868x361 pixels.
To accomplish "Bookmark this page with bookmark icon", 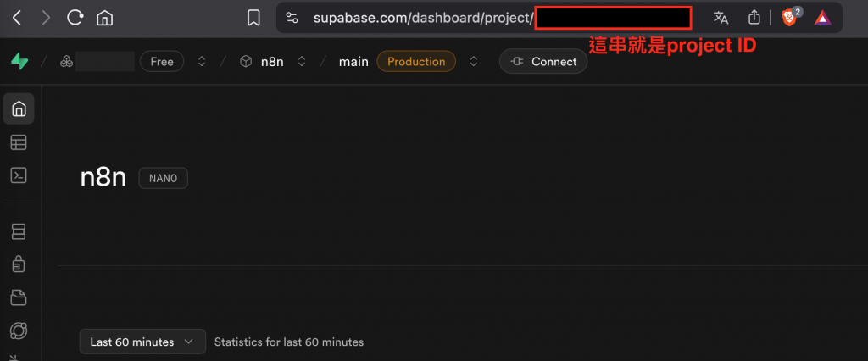I will (253, 19).
